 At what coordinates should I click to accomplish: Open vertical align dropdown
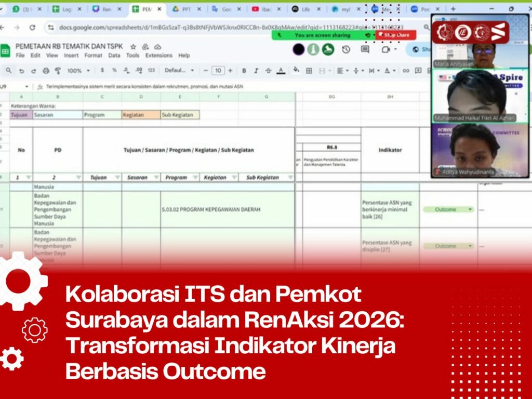coord(358,71)
